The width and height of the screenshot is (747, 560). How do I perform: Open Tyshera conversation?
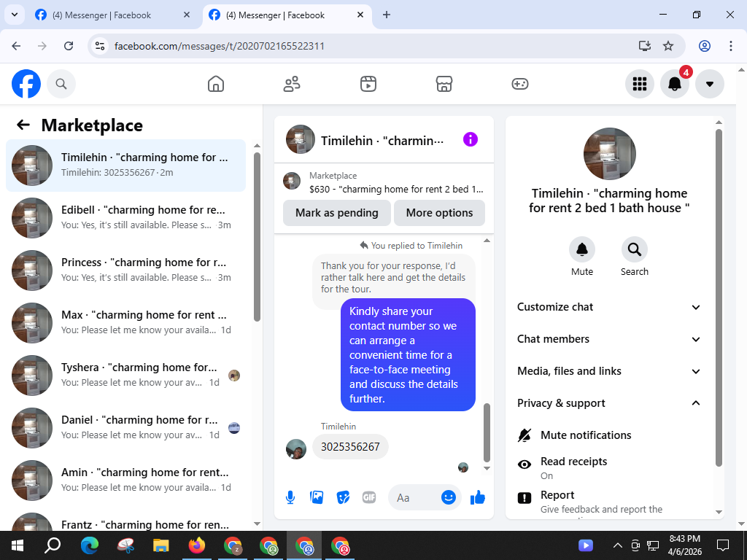click(x=125, y=375)
